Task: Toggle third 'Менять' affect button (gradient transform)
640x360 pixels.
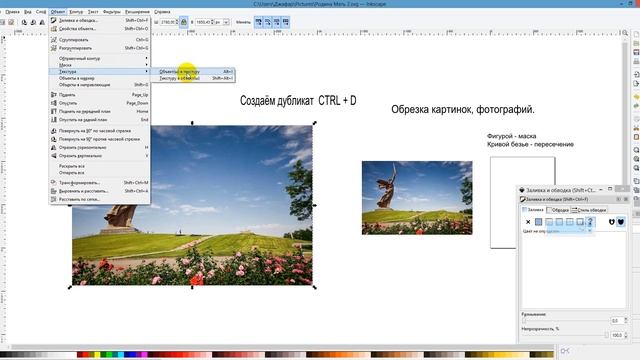Action: point(277,22)
